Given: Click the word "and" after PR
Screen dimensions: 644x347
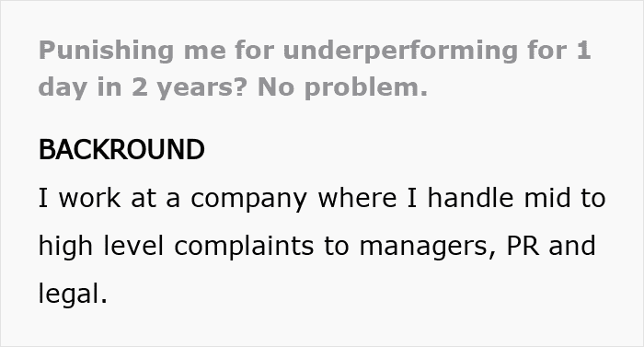Looking at the screenshot, I should click(572, 246).
